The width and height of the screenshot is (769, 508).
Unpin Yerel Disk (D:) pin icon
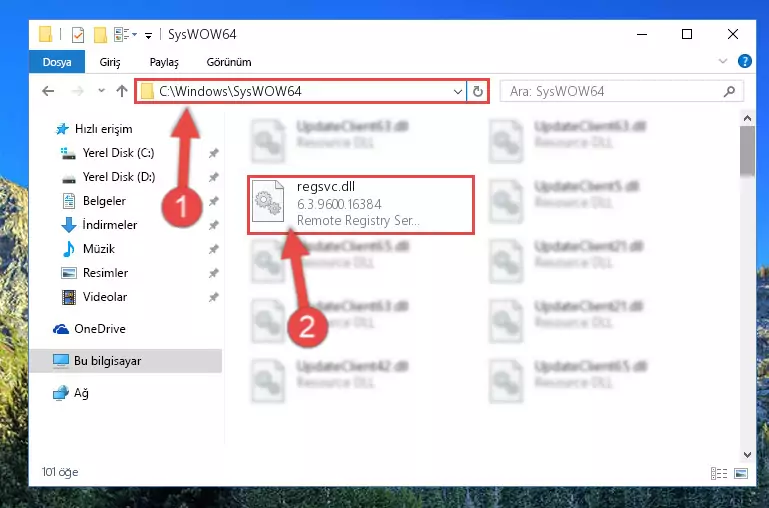213,178
